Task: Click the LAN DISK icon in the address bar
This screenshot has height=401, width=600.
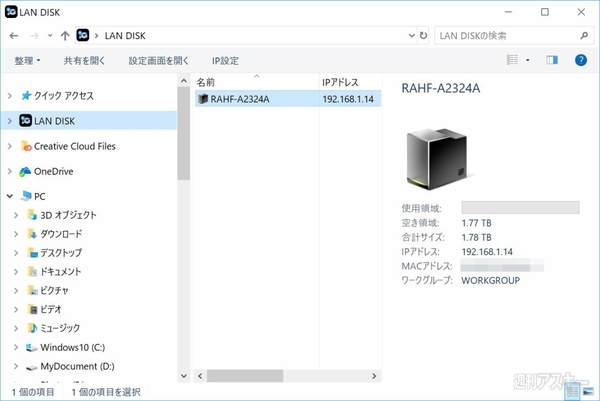Action: [83, 35]
